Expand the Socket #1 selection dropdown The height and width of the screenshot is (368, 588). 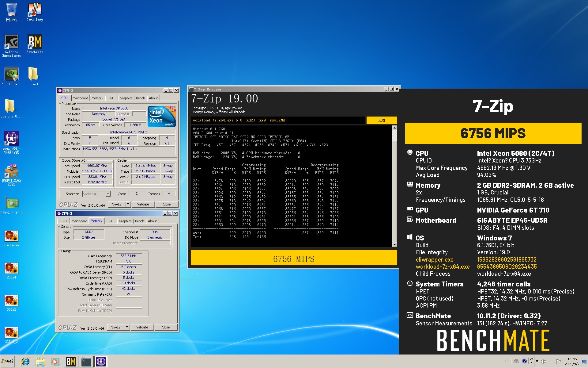coord(108,194)
